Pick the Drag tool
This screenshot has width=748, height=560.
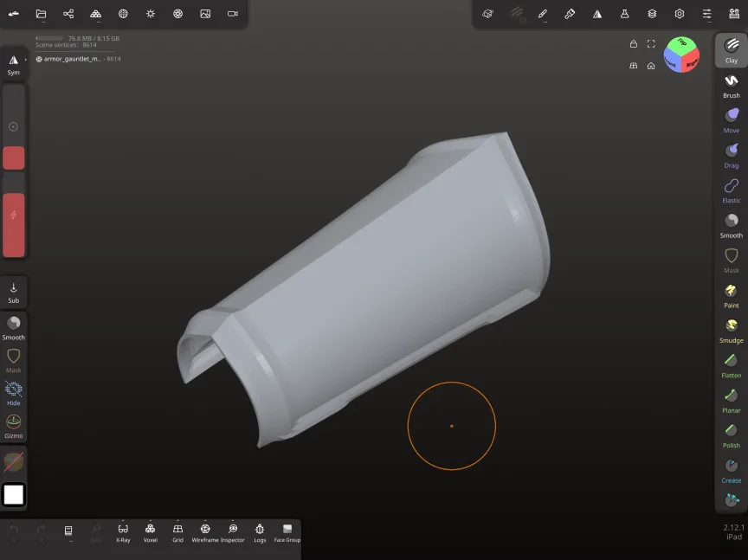731,156
